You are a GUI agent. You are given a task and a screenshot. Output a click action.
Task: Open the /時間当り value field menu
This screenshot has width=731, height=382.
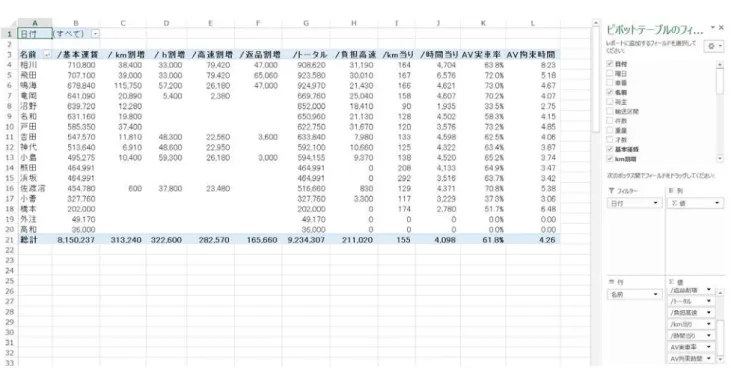pyautogui.click(x=709, y=335)
